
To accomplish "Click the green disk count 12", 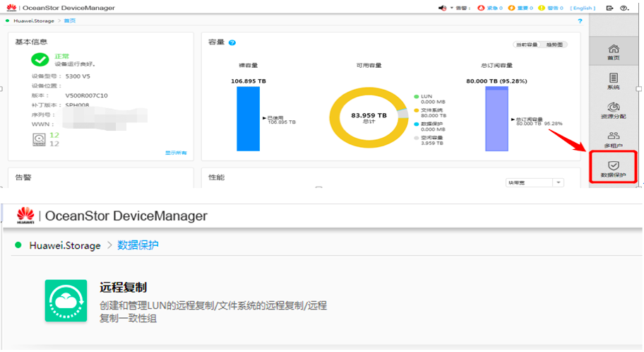I will point(54,135).
